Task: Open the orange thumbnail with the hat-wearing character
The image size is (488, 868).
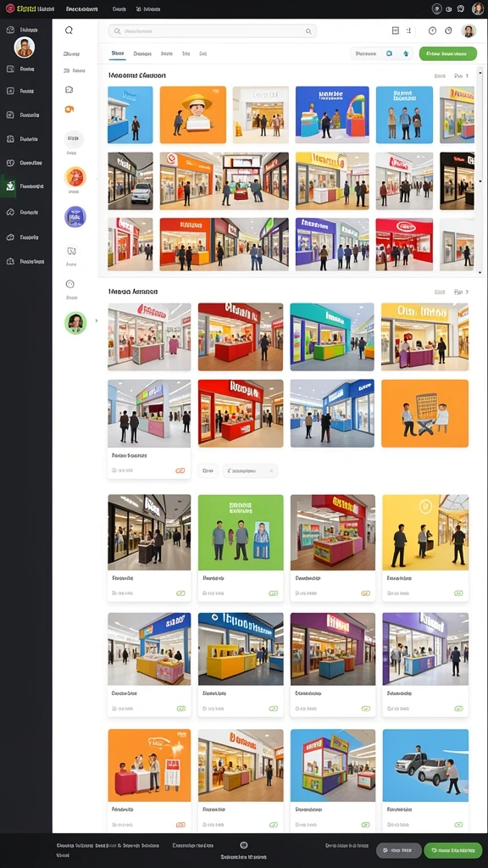Action: point(193,115)
